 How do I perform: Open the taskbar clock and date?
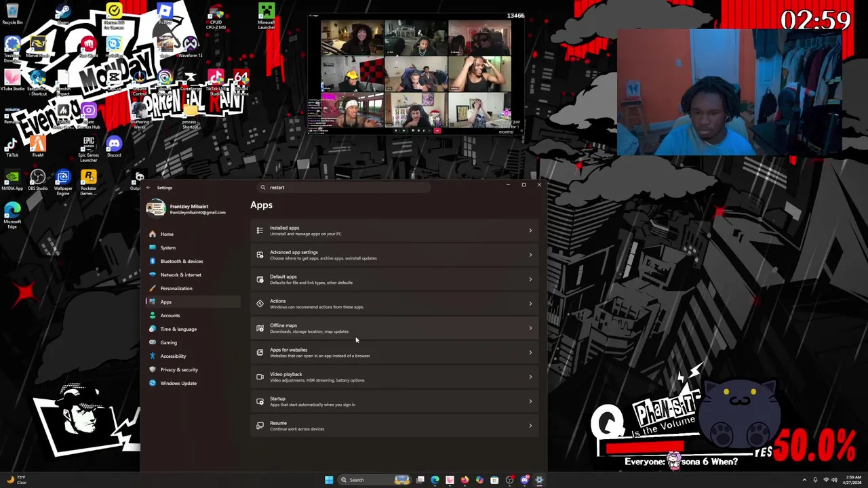(852, 480)
